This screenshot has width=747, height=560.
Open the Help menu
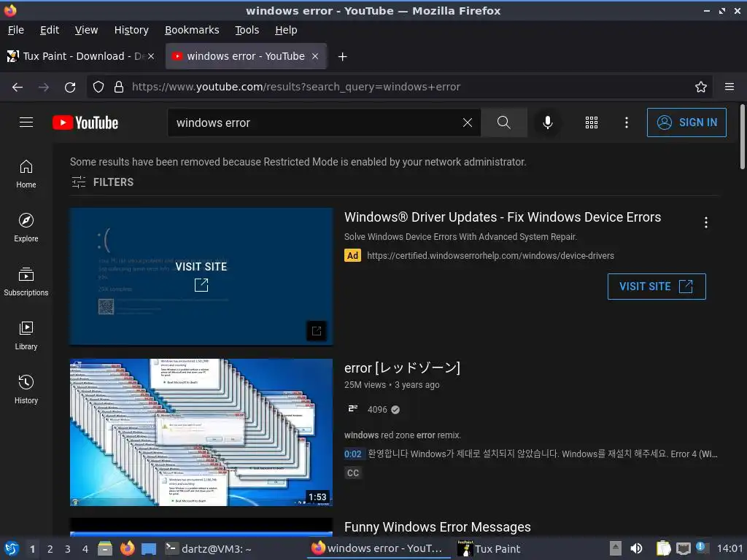pyautogui.click(x=286, y=30)
